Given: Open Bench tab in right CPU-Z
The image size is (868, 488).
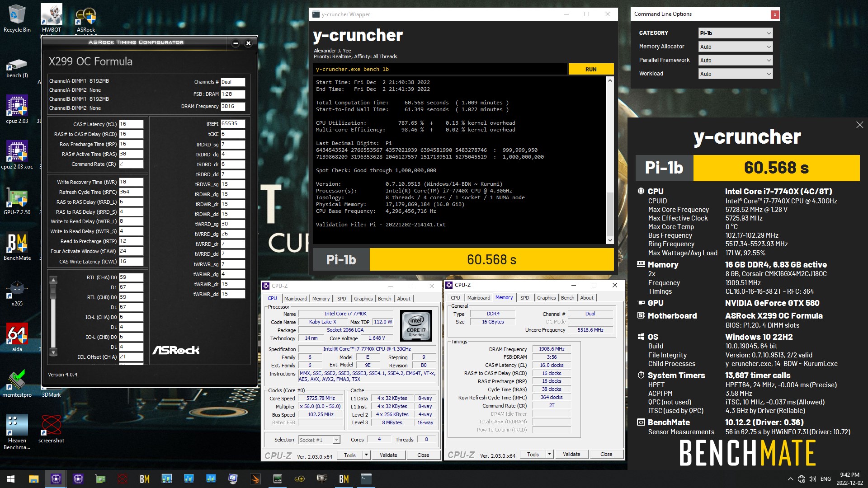Looking at the screenshot, I should [x=567, y=298].
